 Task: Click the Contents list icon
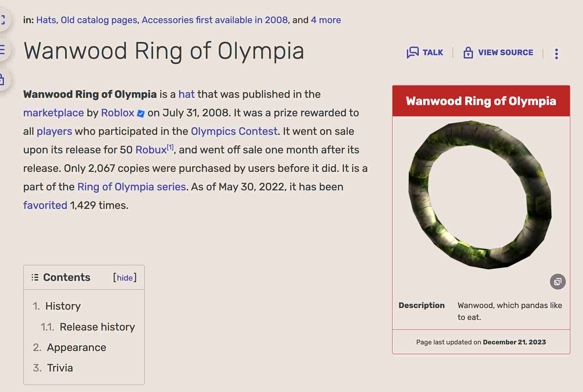pyautogui.click(x=35, y=277)
